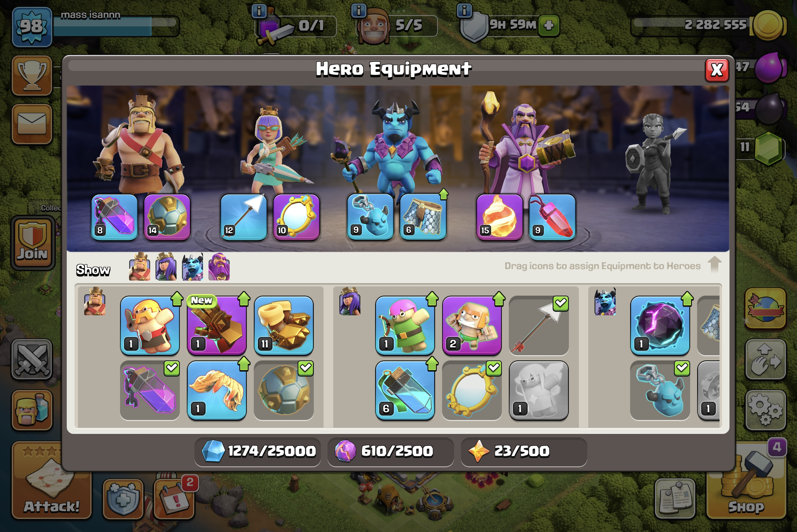The image size is (797, 532).
Task: Add shield time with green plus button
Action: [x=549, y=25]
